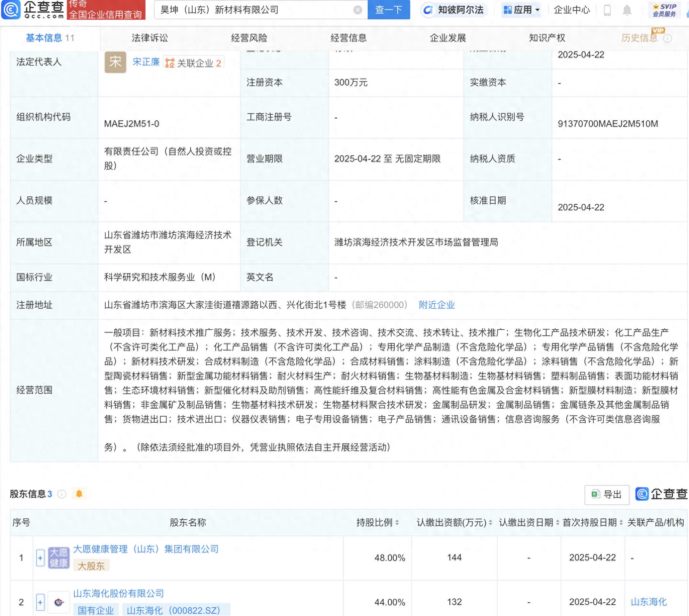Open the 经营风险 tab
The height and width of the screenshot is (616, 689).
point(249,38)
